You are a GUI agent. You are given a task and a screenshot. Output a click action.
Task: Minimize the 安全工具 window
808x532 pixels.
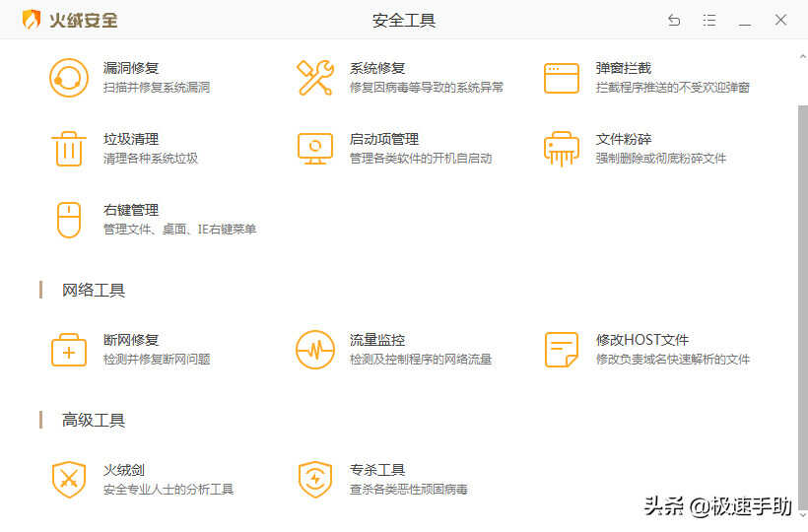pos(745,24)
